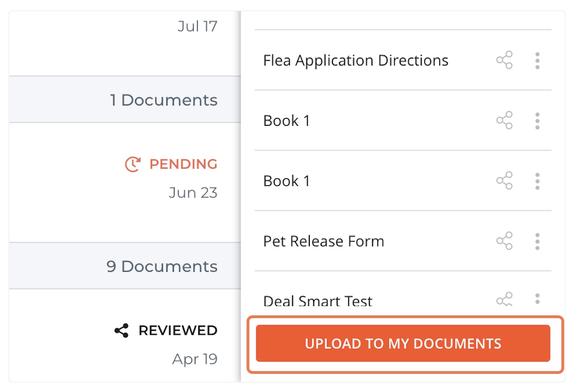Screen dimensions: 573x392
Task: Open the three-dot menu for Deal Smart Test
Action: (x=537, y=299)
